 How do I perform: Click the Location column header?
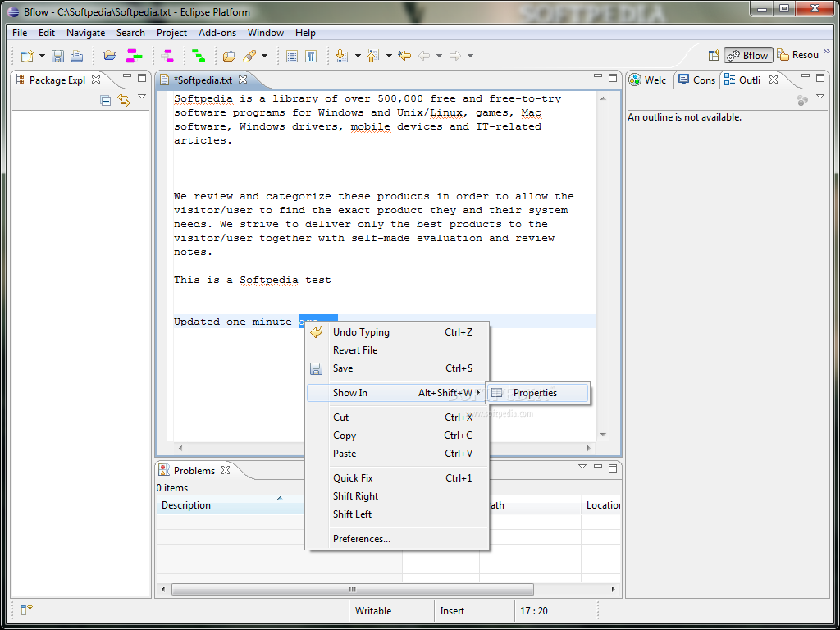[601, 505]
